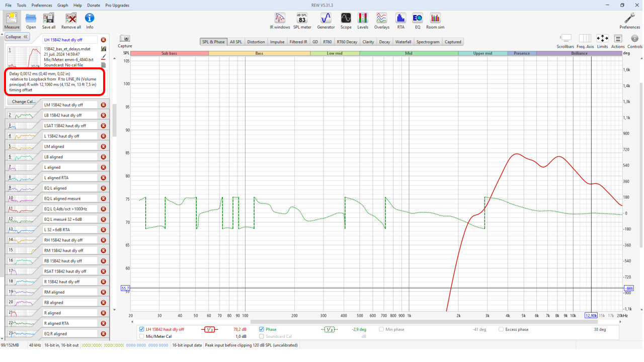
Task: Enable the Min phase trace
Action: [x=381, y=330]
